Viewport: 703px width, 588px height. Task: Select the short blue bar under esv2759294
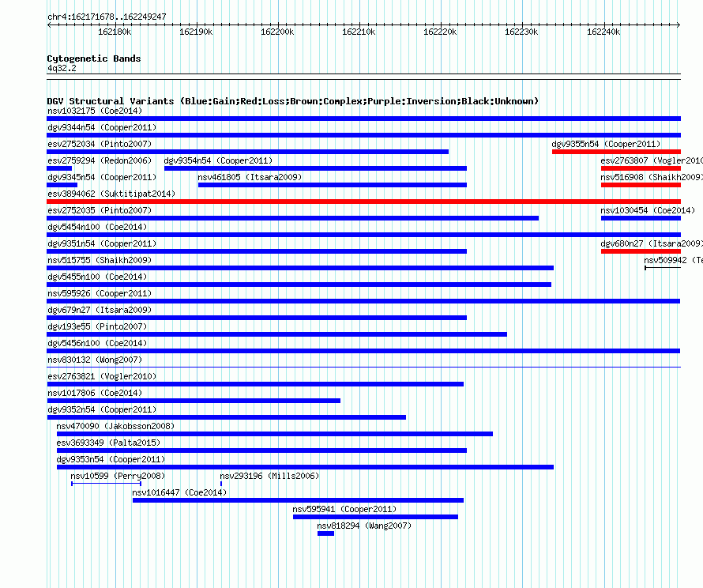point(59,168)
